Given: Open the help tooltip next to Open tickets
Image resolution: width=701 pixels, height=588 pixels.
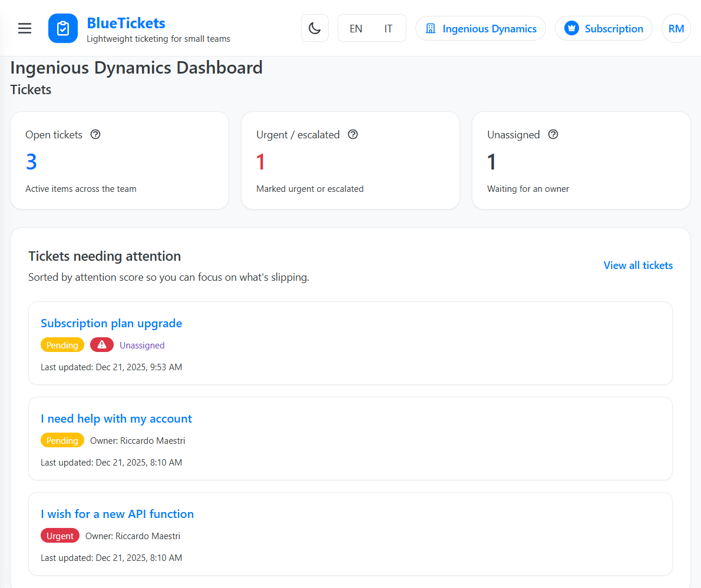Looking at the screenshot, I should (95, 134).
